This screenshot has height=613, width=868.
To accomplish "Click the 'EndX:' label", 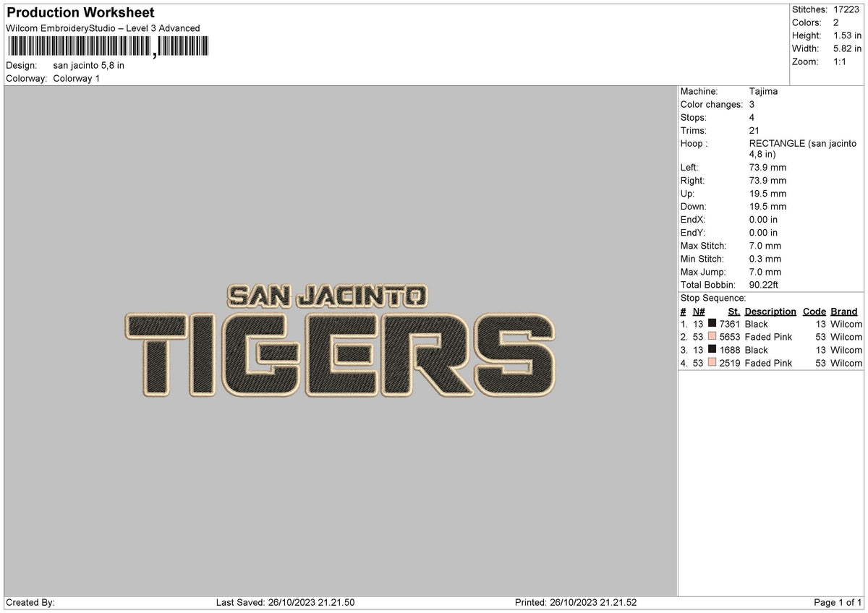I will coord(693,219).
